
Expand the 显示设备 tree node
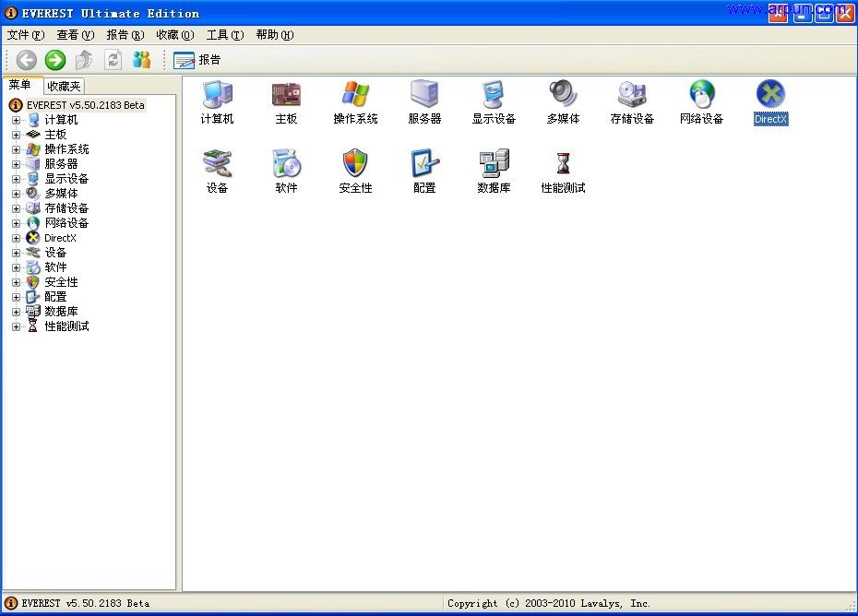(x=16, y=179)
